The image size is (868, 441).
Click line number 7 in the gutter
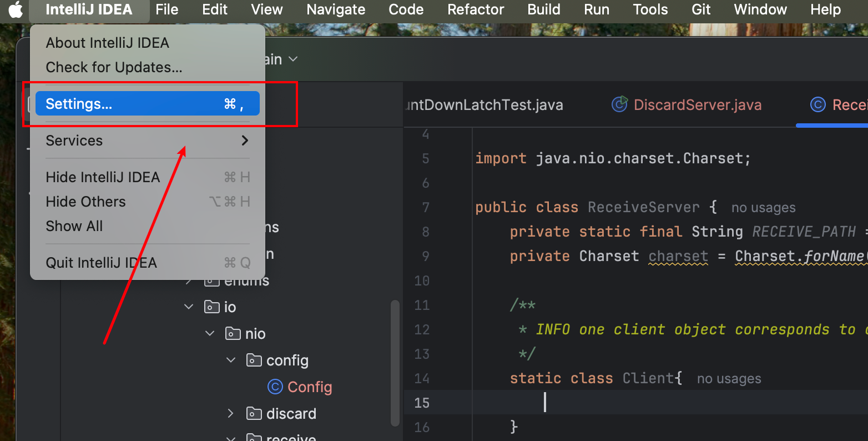426,207
